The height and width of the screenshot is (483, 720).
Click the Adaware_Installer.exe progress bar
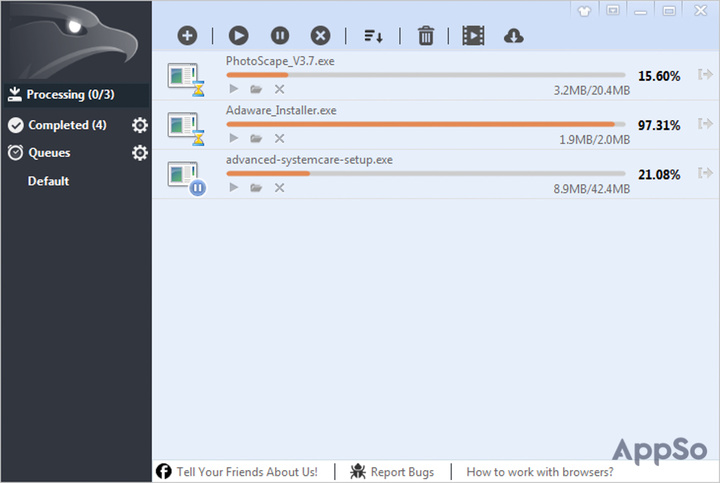426,124
